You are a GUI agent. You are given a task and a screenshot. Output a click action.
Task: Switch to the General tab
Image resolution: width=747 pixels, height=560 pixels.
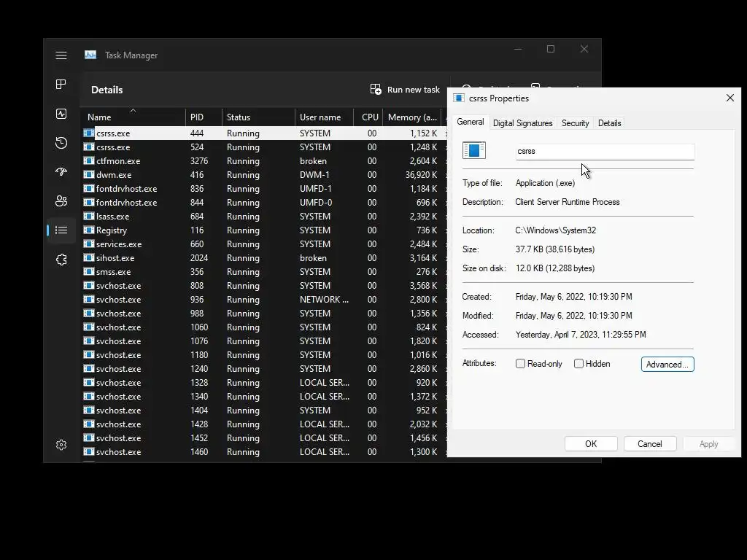coord(471,122)
